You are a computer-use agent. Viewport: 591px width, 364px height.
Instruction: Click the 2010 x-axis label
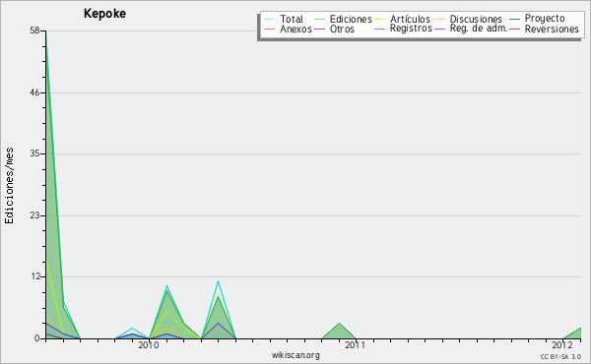149,344
